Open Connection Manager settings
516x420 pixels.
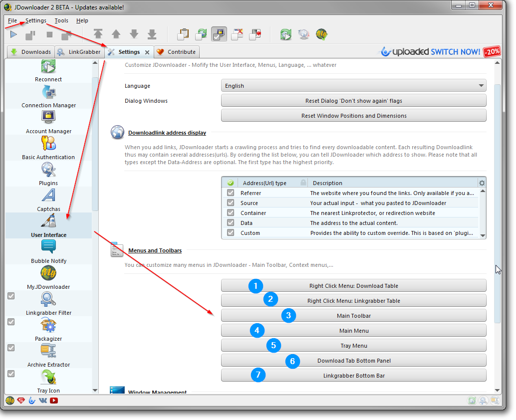(48, 96)
